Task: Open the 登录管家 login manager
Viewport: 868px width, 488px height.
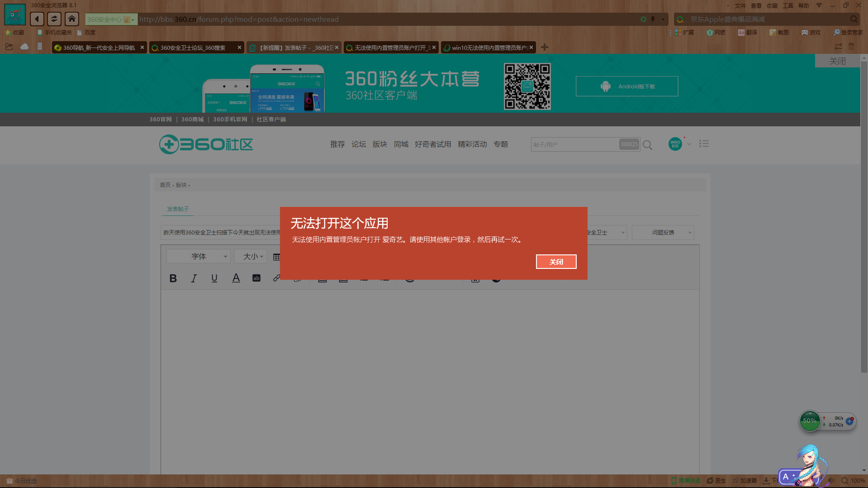Action: click(848, 33)
